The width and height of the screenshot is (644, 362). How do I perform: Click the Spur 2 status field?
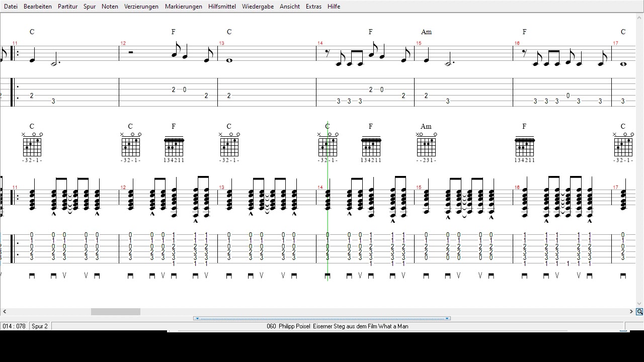pos(40,326)
